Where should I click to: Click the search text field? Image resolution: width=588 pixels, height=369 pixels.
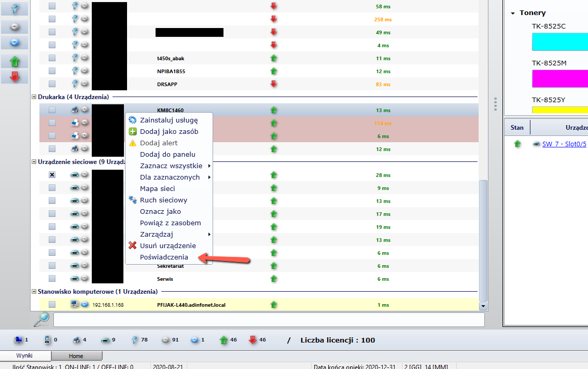coord(269,320)
